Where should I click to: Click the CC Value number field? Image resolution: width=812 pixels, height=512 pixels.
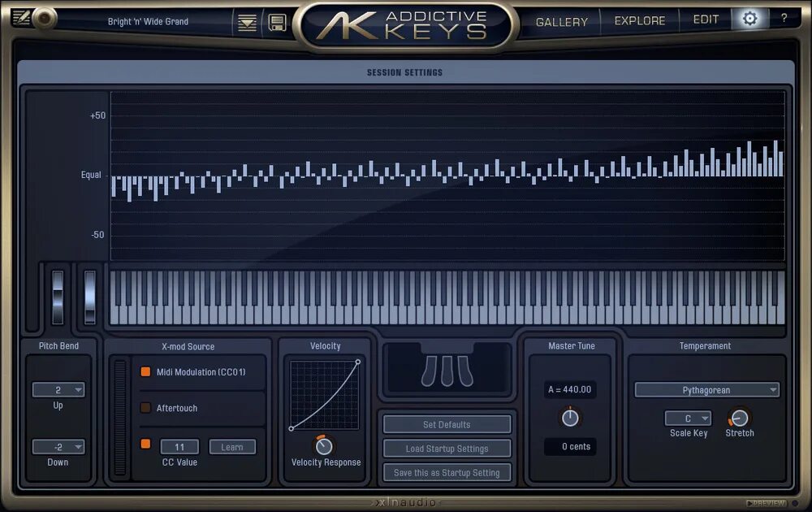click(x=179, y=447)
